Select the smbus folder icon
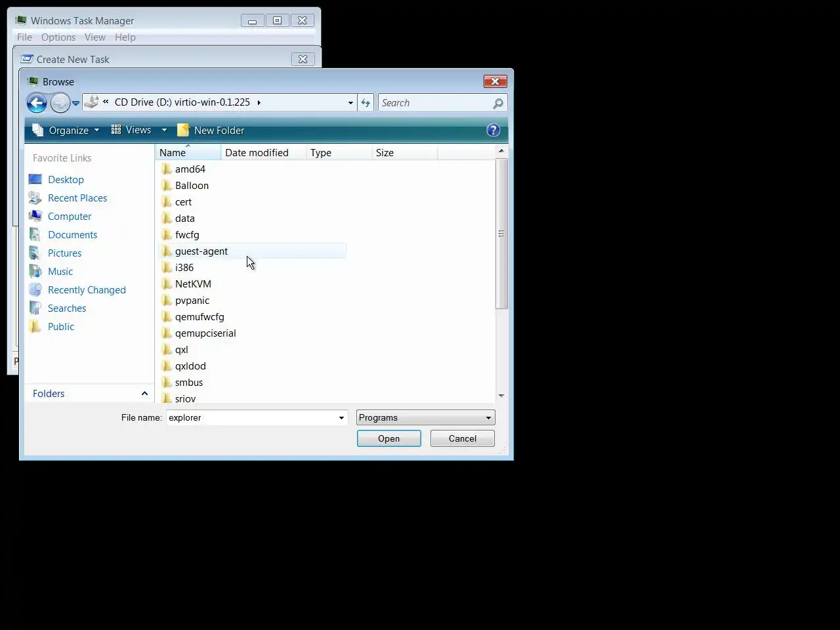The height and width of the screenshot is (630, 840). pos(167,382)
